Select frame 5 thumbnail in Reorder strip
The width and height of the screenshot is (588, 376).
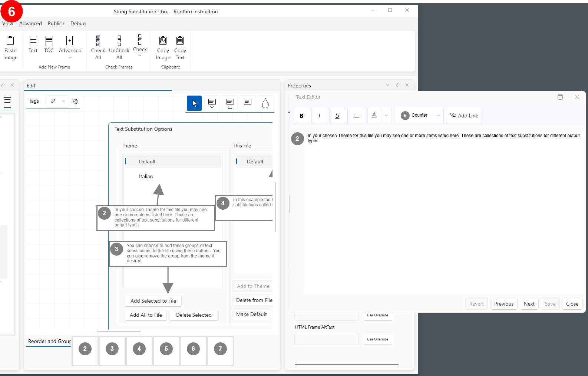[166, 349]
